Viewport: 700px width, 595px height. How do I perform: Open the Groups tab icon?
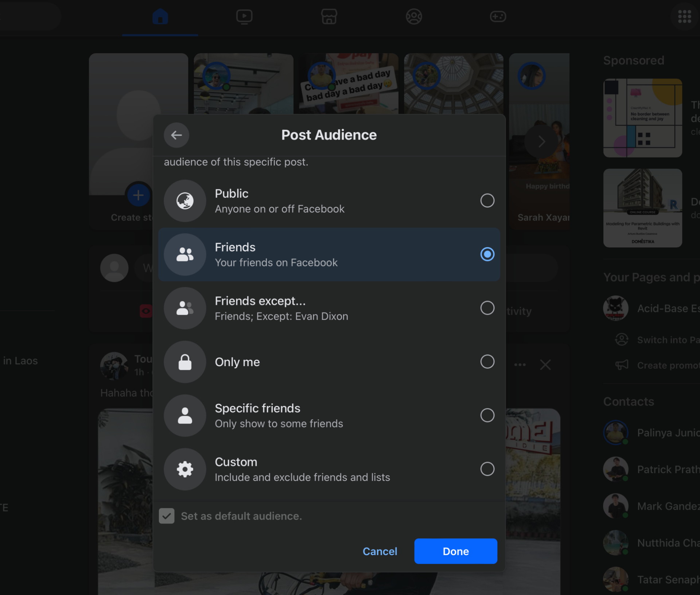[x=414, y=17]
